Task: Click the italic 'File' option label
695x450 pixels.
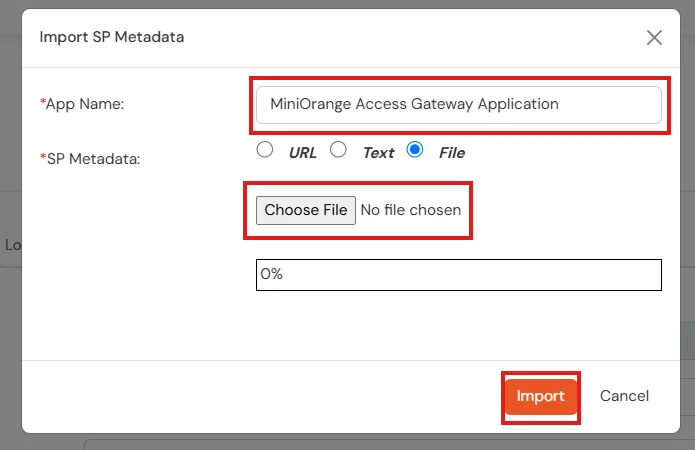Action: pyautogui.click(x=452, y=153)
